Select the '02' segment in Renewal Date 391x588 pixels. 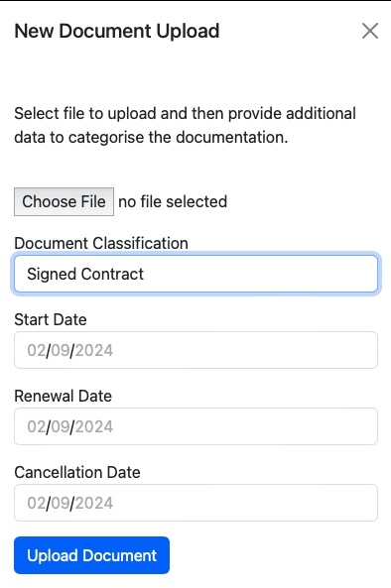click(x=37, y=426)
